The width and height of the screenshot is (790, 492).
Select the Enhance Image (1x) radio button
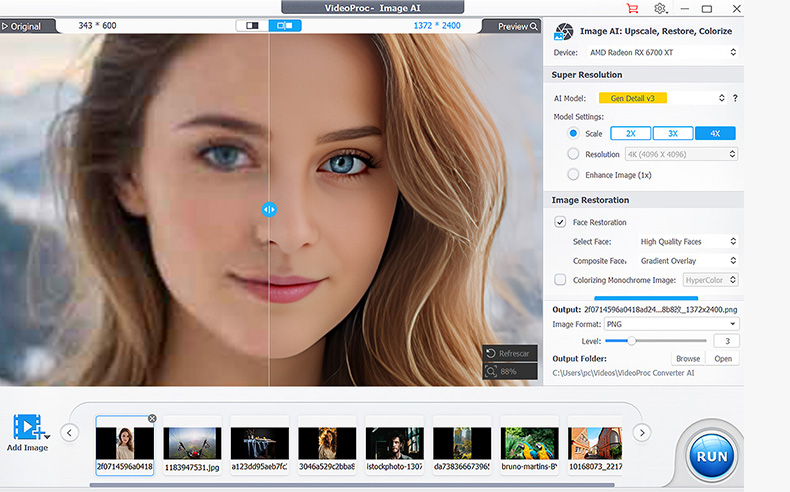pyautogui.click(x=573, y=175)
